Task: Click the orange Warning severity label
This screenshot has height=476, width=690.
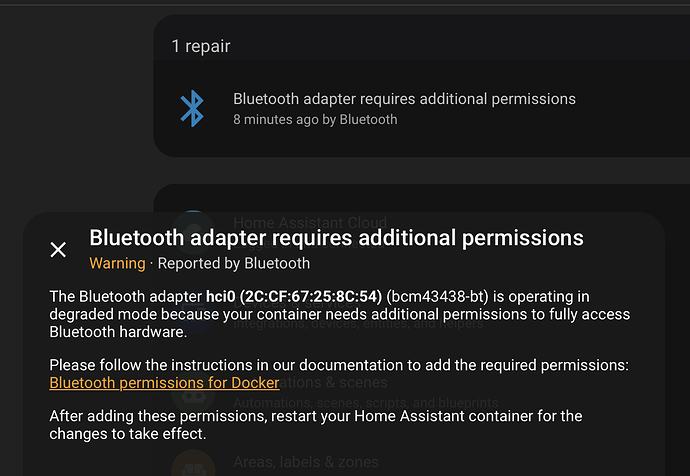Action: [x=117, y=264]
